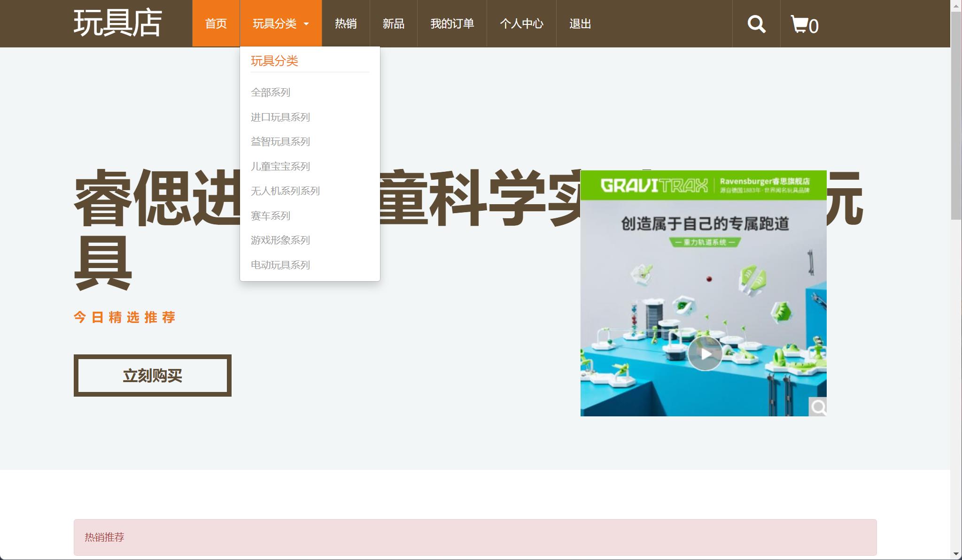Open the 热销 menu item
Screen dimensions: 962x560
click(346, 23)
